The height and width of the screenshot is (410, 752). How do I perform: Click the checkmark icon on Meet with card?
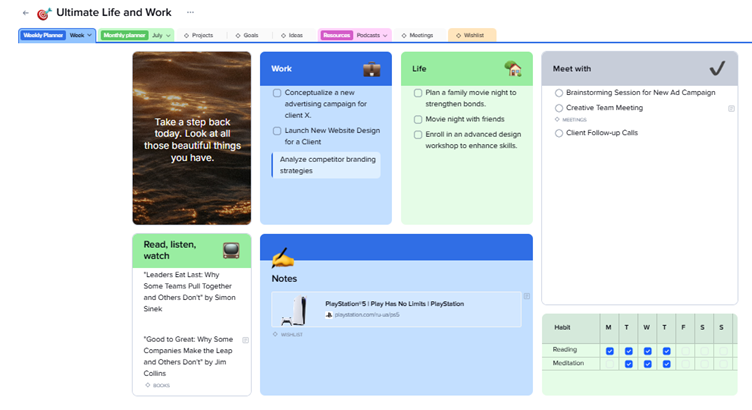coord(716,69)
